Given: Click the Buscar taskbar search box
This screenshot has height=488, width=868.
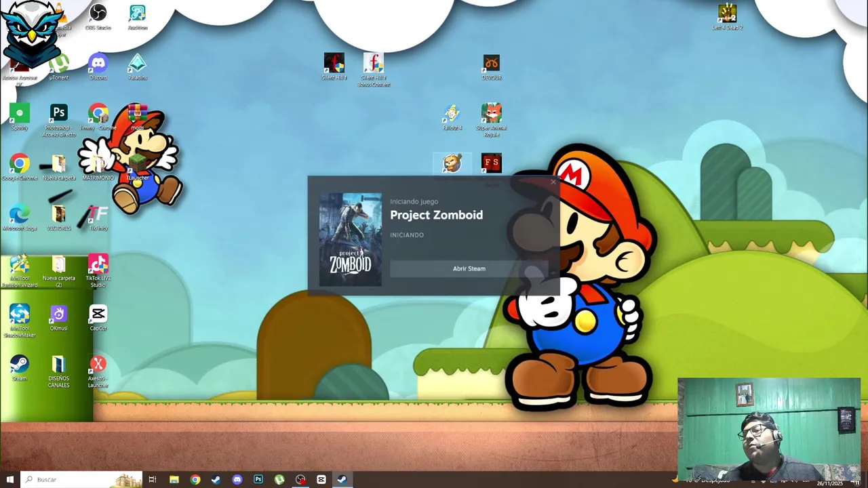Looking at the screenshot, I should [81, 479].
